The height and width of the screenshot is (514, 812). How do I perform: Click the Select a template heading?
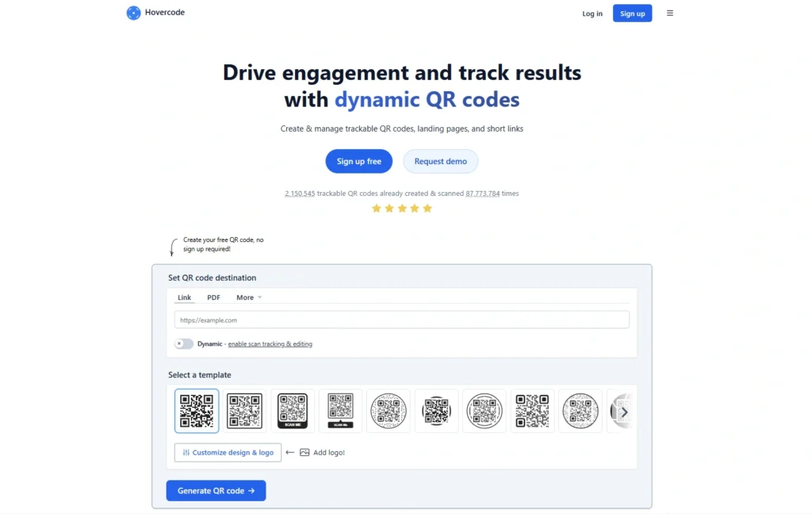(199, 374)
